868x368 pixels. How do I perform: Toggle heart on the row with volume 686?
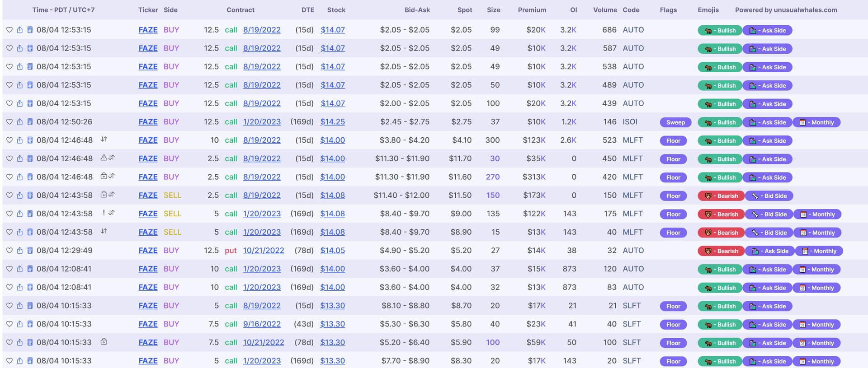9,30
